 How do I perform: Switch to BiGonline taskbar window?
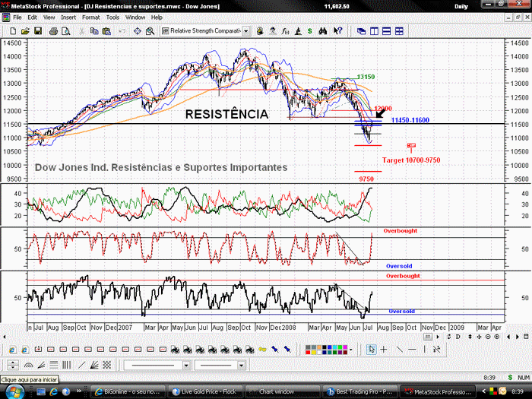[128, 391]
